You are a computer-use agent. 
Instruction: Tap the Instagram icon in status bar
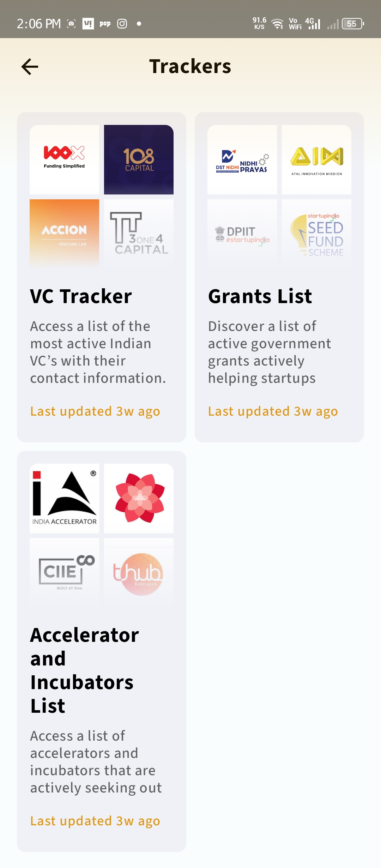(122, 24)
